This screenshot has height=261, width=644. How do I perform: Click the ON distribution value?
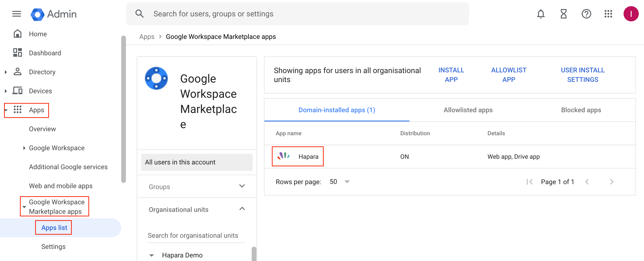tap(404, 156)
